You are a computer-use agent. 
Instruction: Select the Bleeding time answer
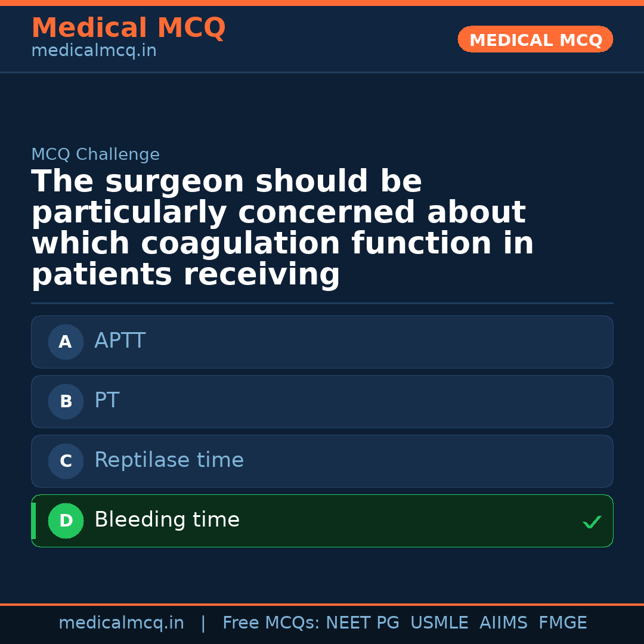(322, 521)
